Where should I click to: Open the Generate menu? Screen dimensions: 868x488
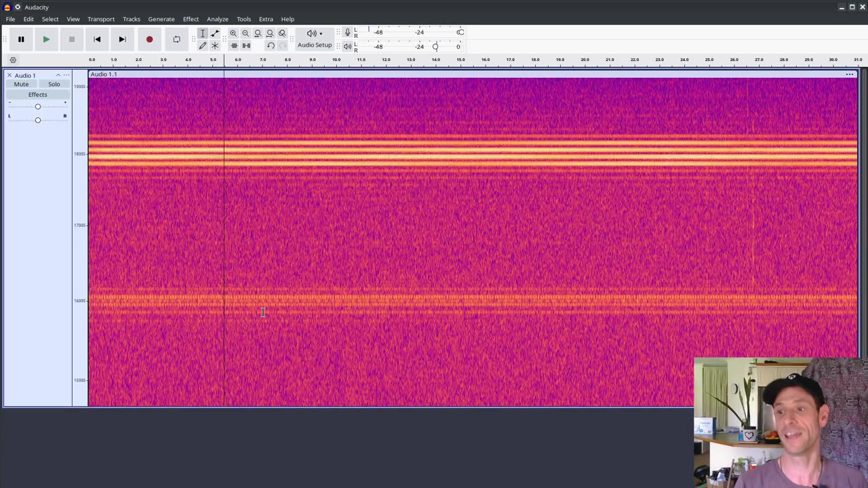coord(161,19)
